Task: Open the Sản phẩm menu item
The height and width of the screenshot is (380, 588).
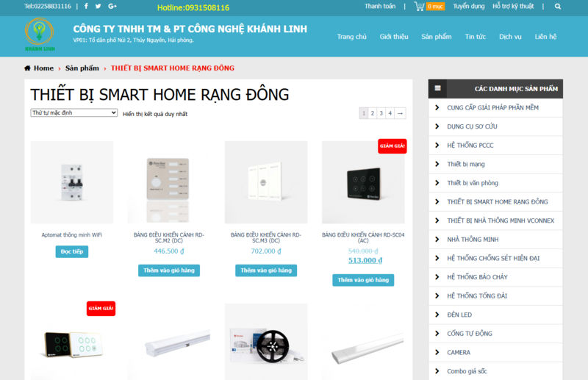Action: click(436, 37)
